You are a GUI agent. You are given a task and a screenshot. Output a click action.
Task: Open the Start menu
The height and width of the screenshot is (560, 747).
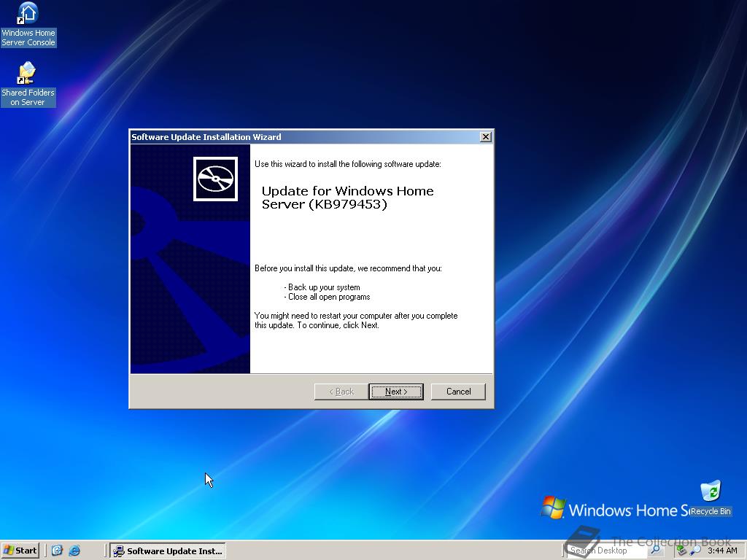pos(20,551)
